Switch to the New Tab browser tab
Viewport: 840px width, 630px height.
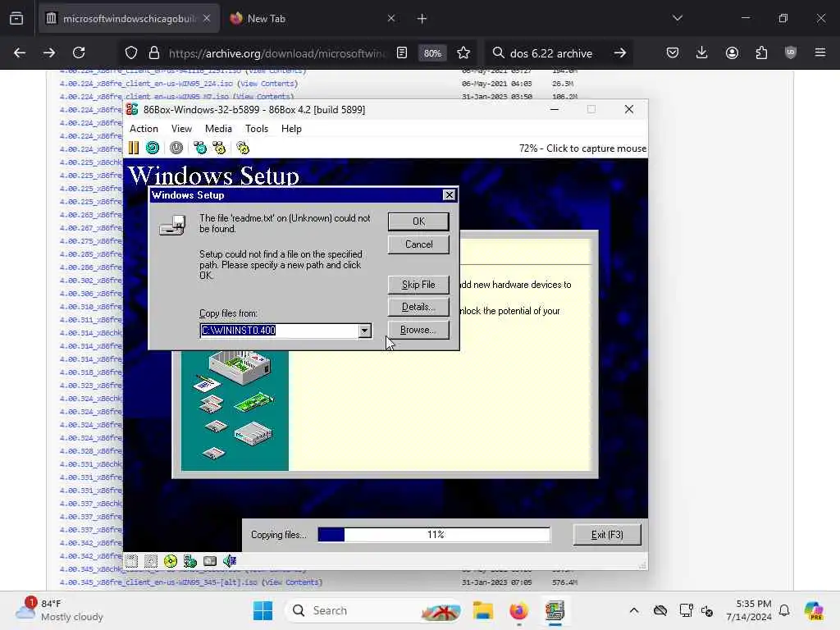click(x=313, y=19)
